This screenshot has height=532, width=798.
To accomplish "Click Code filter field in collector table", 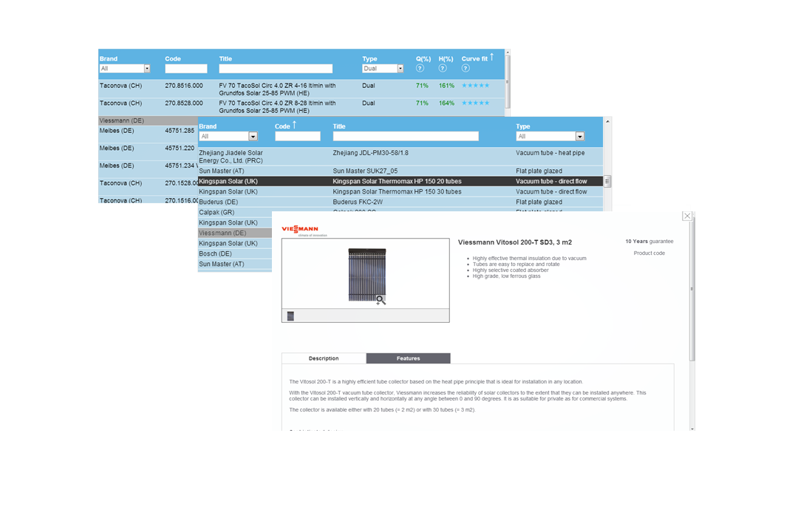I will [298, 137].
